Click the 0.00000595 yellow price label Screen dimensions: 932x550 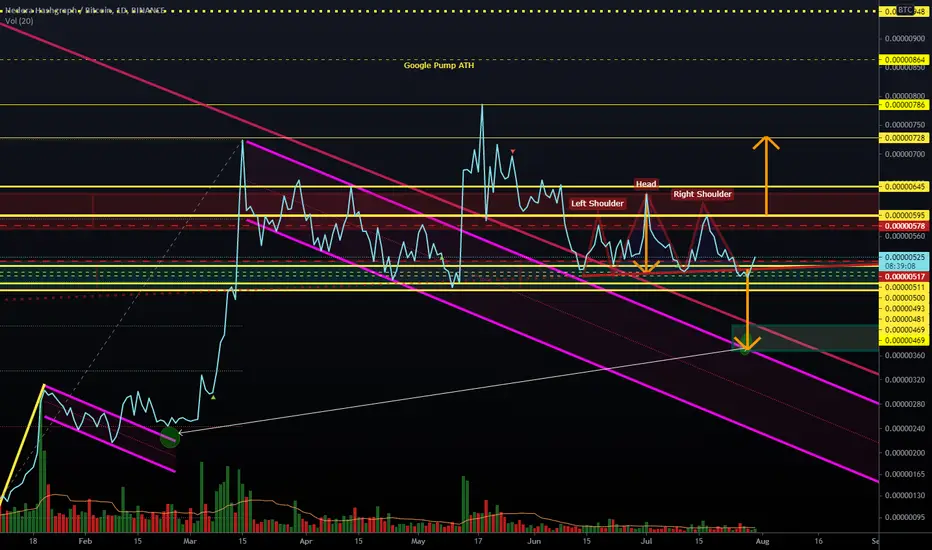[x=904, y=215]
